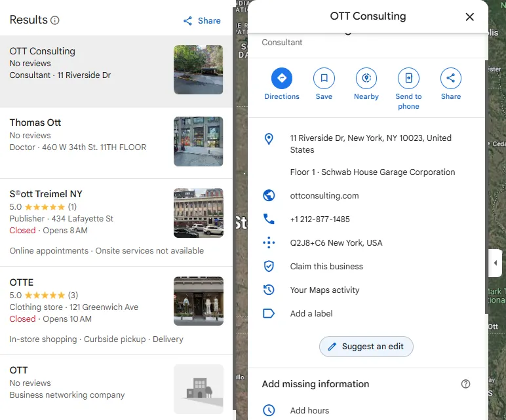View S®ott Treimel NY photo thumbnail
Viewport: 506px width, 420px height.
[198, 213]
